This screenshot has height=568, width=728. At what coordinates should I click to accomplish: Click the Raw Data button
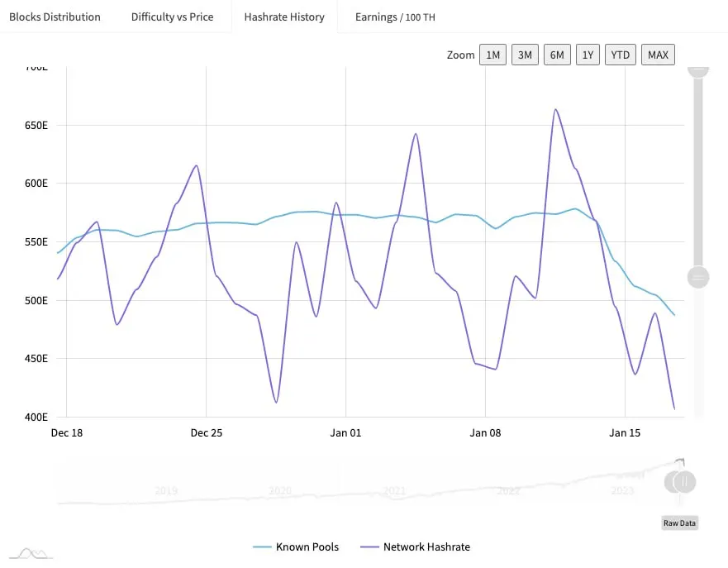(x=679, y=523)
